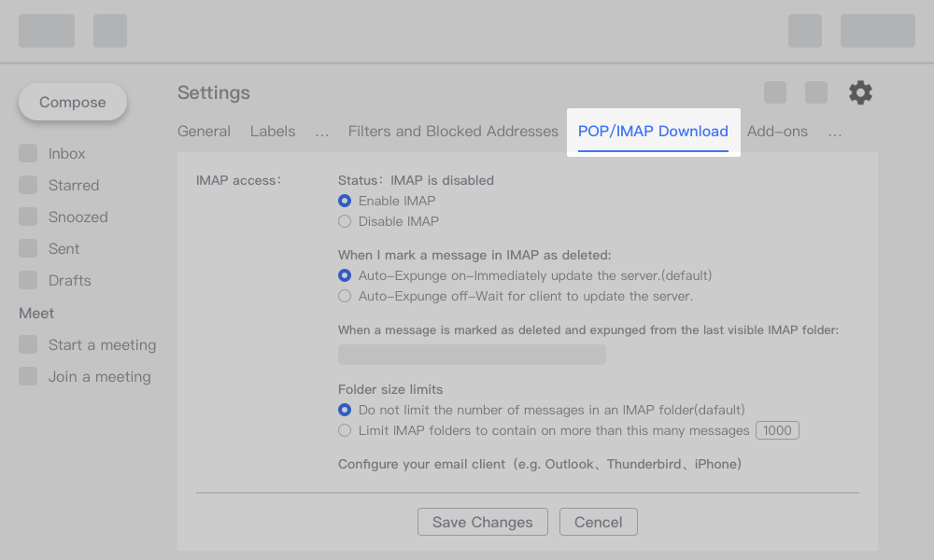This screenshot has height=560, width=934.
Task: Expand more tabs after Add-ons
Action: (835, 132)
